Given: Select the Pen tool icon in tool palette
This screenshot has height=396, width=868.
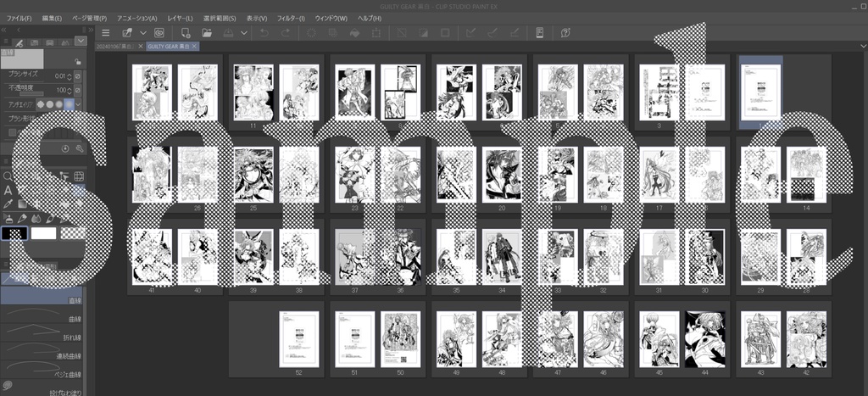Looking at the screenshot, I should (x=22, y=219).
